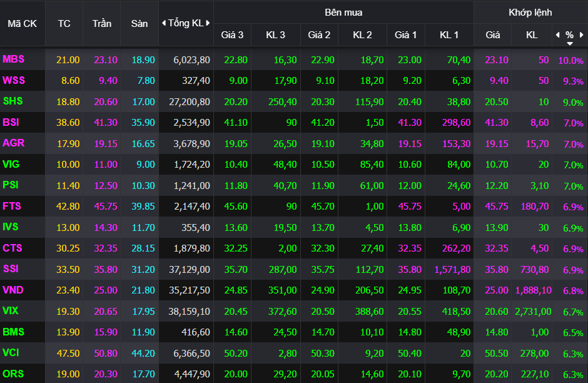Click the Bên mua group header
The image size is (588, 383).
[343, 13]
